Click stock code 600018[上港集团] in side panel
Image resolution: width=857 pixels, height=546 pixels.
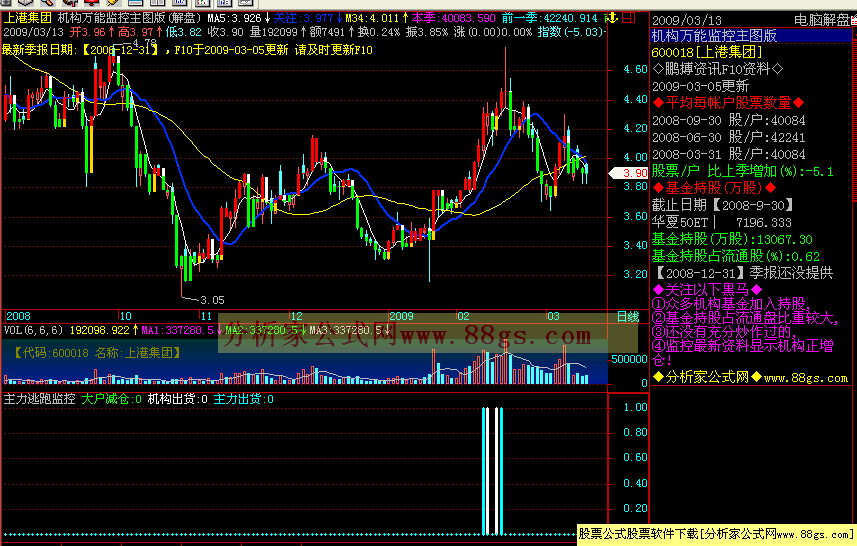(x=707, y=52)
